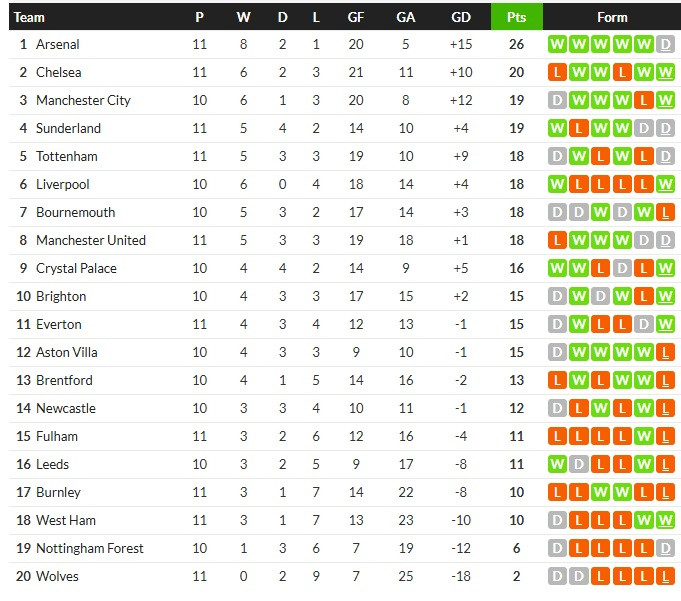Go to Nottingham Forest team page
The width and height of the screenshot is (681, 601).
pyautogui.click(x=89, y=548)
